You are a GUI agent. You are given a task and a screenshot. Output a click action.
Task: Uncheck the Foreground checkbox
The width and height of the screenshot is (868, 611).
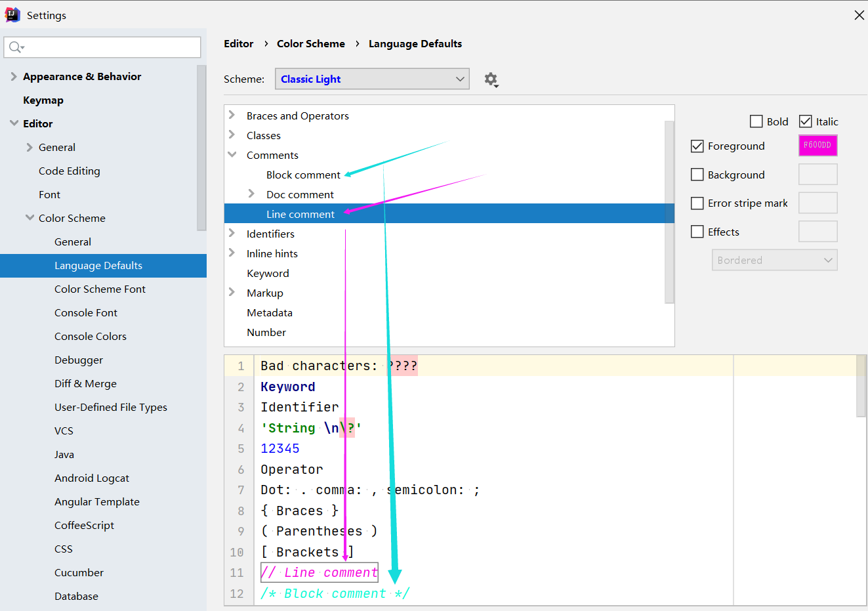pyautogui.click(x=697, y=146)
